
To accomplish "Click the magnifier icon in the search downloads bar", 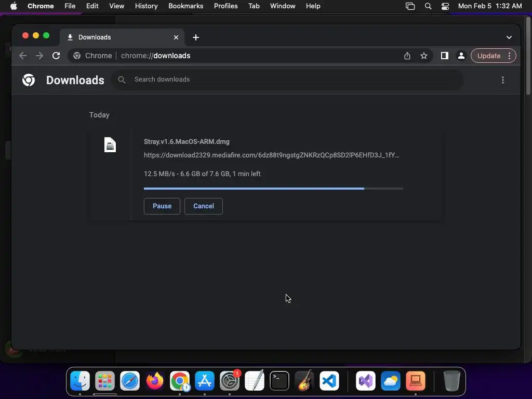I will (122, 79).
